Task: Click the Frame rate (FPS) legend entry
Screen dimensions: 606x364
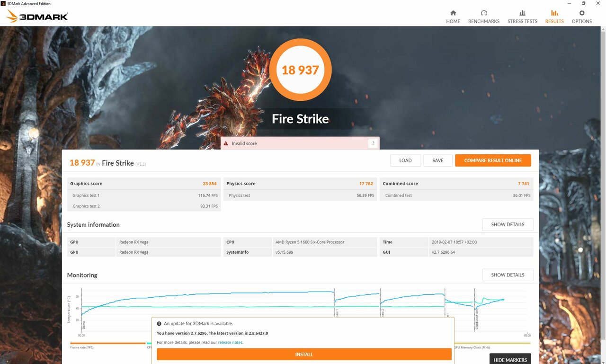Action: [x=81, y=347]
